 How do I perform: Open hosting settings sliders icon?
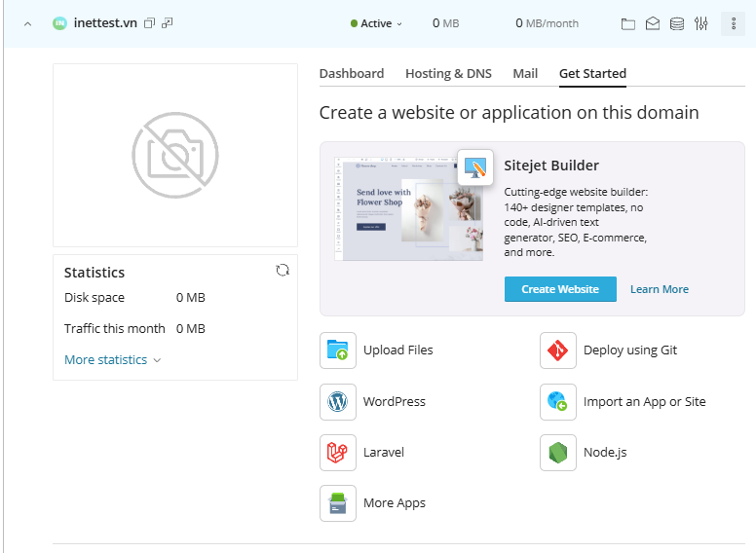(x=701, y=23)
